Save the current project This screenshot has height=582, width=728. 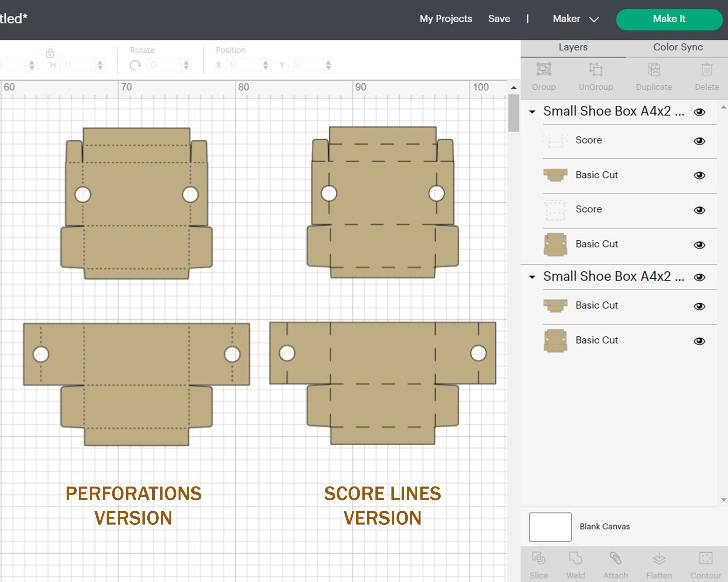click(x=499, y=19)
